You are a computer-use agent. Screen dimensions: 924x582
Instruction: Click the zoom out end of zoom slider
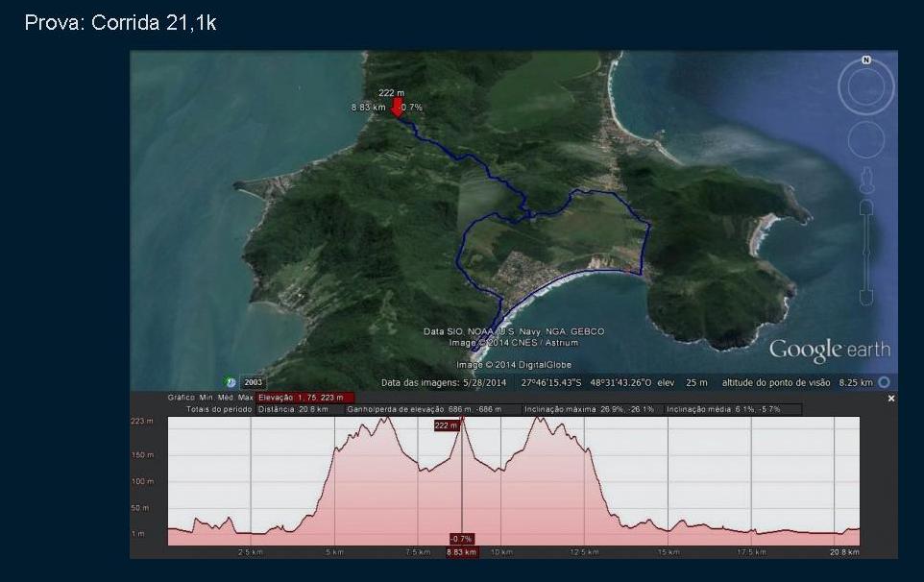coord(866,297)
